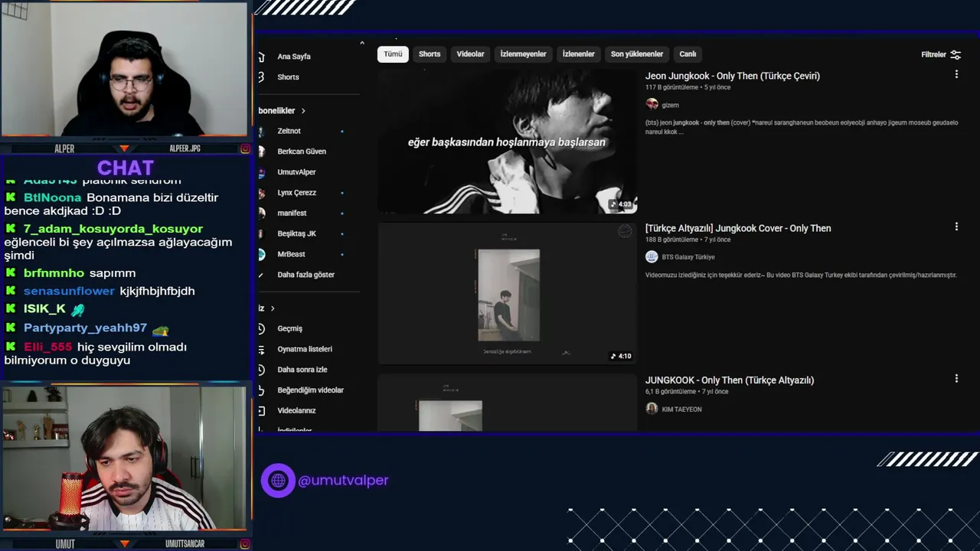Click the globe icon beside @umutvalper

pos(278,481)
